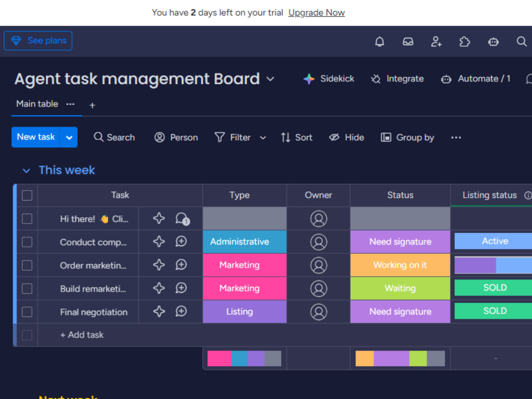The width and height of the screenshot is (532, 399).
Task: Toggle Hide columns option
Action: 346,137
